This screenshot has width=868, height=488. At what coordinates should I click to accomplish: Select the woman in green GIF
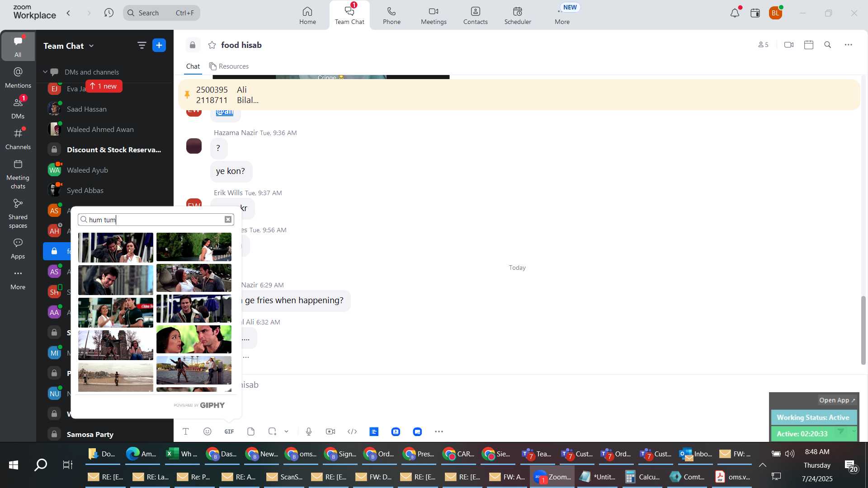194,339
